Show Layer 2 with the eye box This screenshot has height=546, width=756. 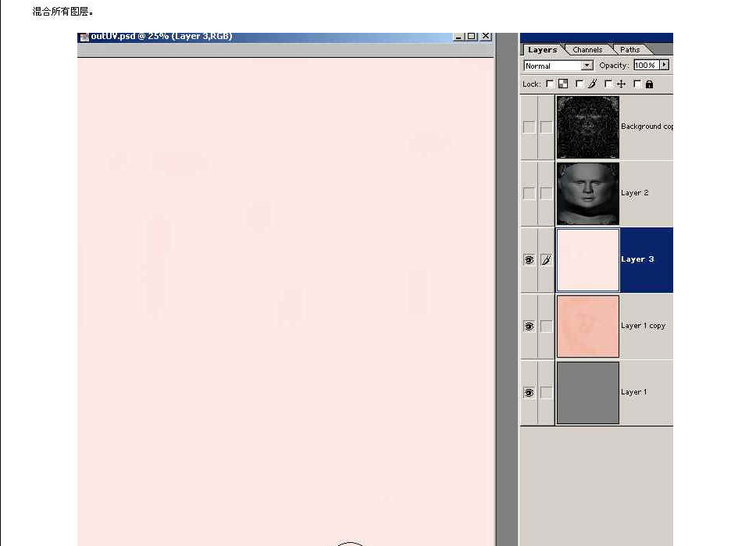pos(529,194)
